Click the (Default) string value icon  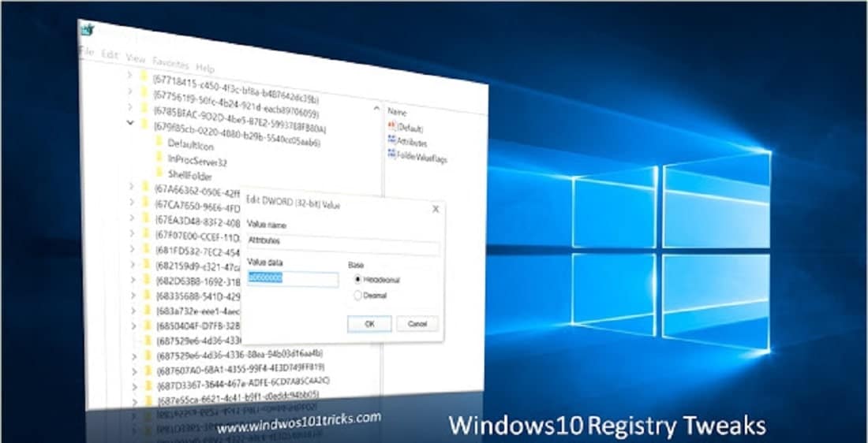392,127
